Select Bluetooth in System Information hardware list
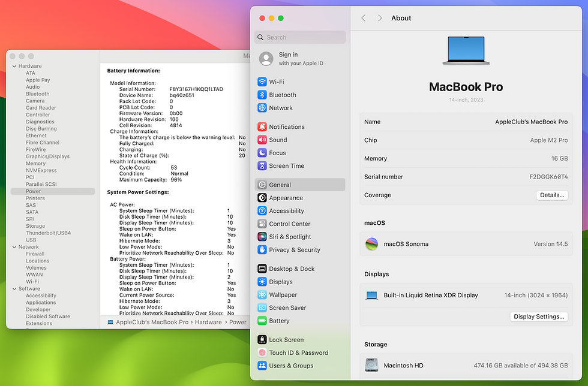The height and width of the screenshot is (386, 588). coord(37,94)
